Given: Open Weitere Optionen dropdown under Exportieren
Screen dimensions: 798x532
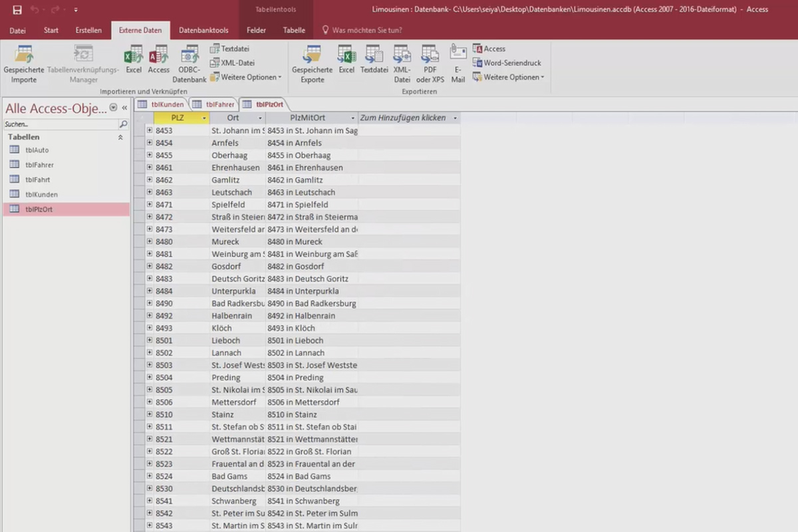Looking at the screenshot, I should coord(509,77).
